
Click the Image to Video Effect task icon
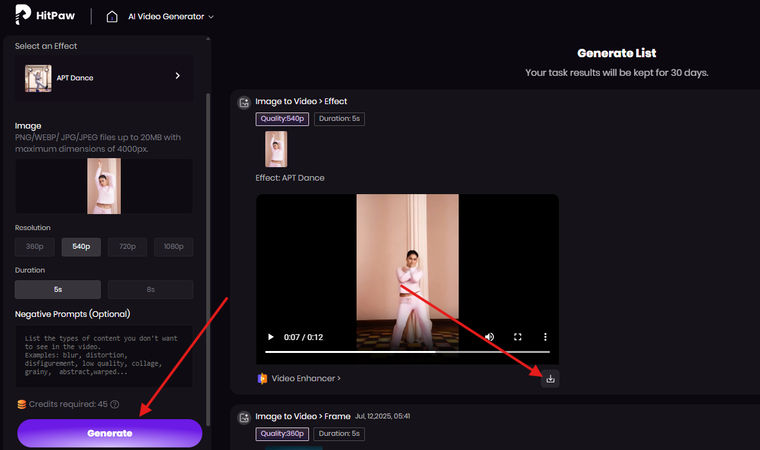[x=244, y=102]
